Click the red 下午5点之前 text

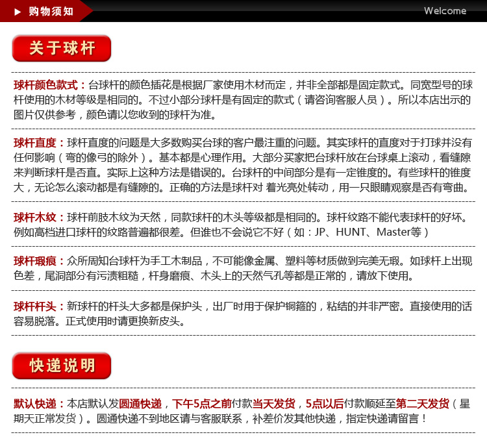(x=202, y=404)
